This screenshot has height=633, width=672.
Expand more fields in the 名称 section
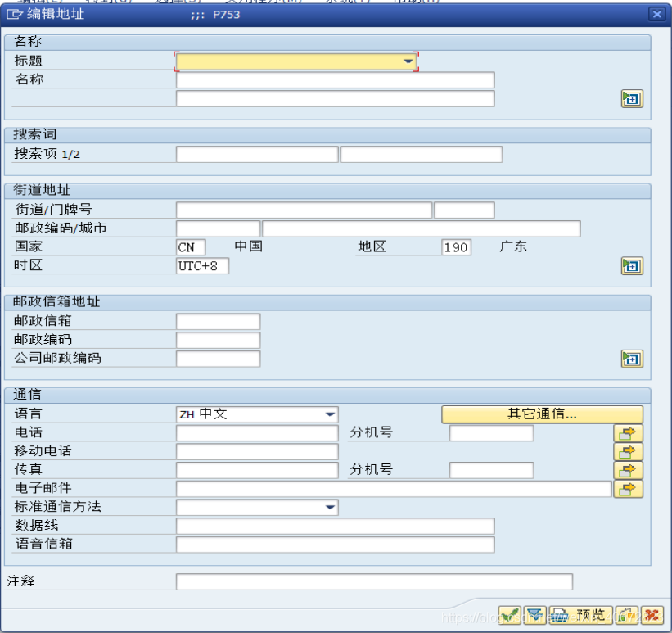click(632, 99)
